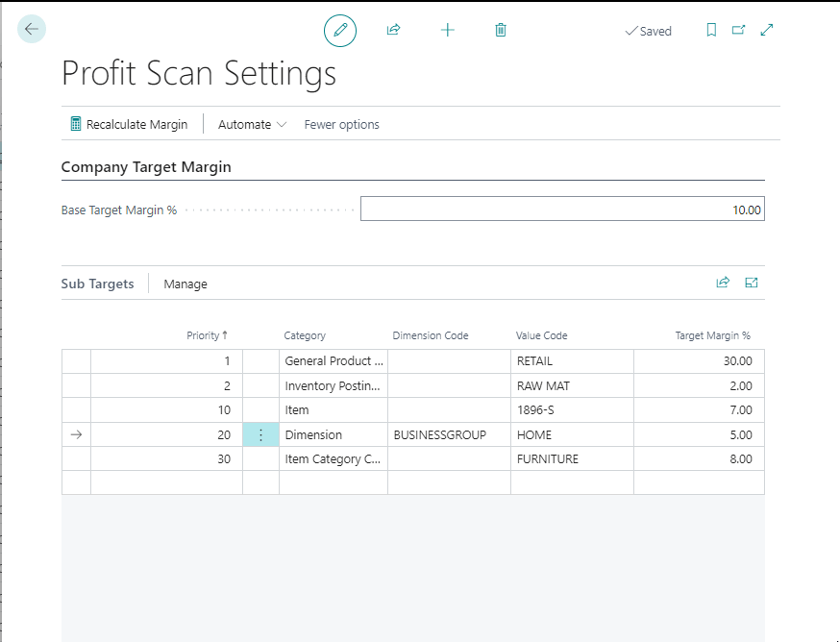
Task: Click share icon in Sub Targets section
Action: pyautogui.click(x=723, y=283)
